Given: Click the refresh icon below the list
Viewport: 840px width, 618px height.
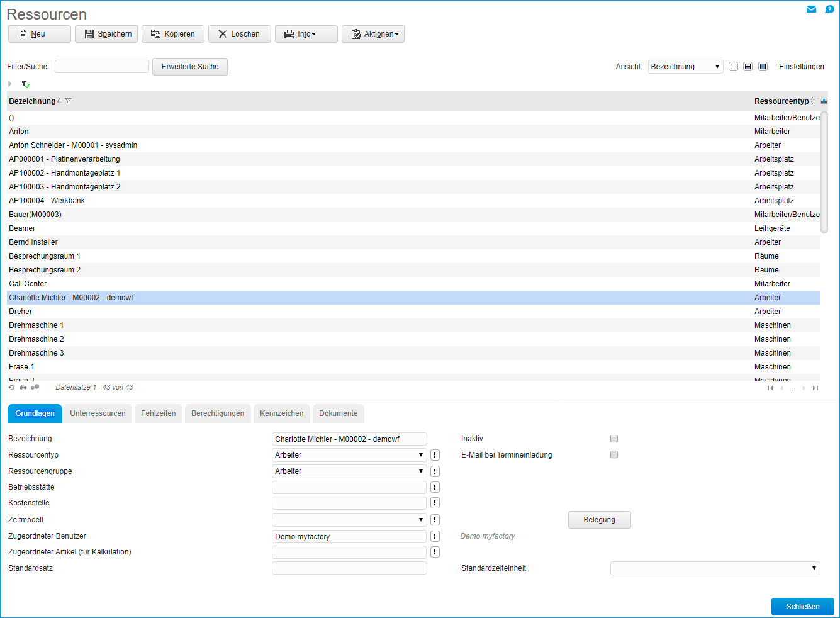Looking at the screenshot, I should pos(11,388).
